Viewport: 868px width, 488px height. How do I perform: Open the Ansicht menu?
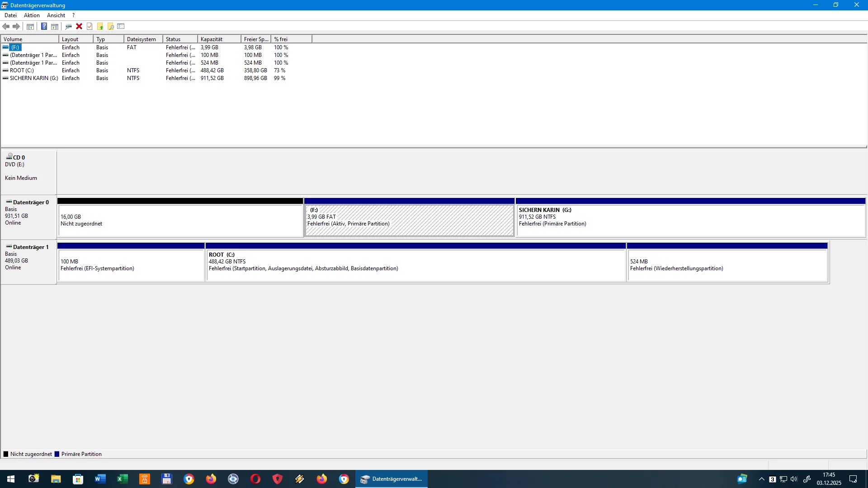[x=56, y=15]
